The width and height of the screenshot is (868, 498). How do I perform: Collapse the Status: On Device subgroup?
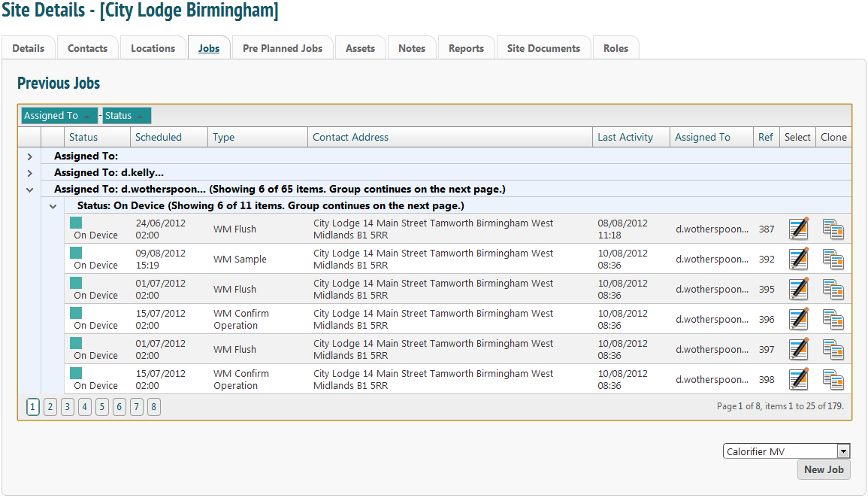point(53,207)
